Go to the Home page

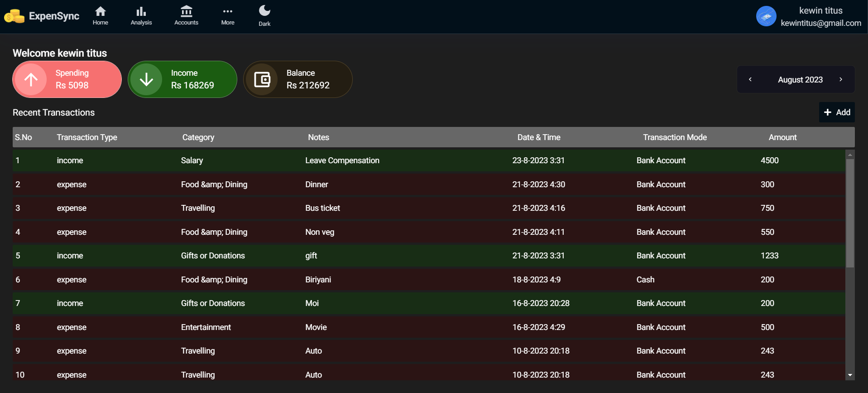click(x=101, y=16)
